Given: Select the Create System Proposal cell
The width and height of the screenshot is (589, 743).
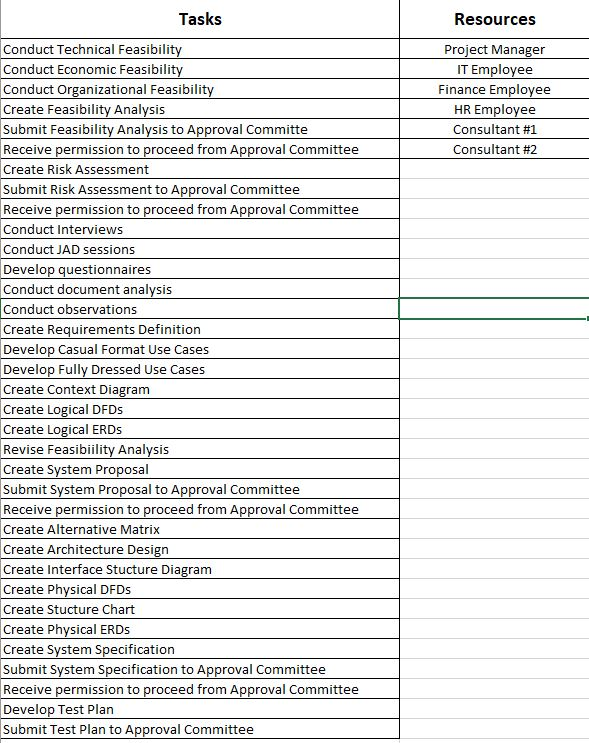Looking at the screenshot, I should pos(200,469).
